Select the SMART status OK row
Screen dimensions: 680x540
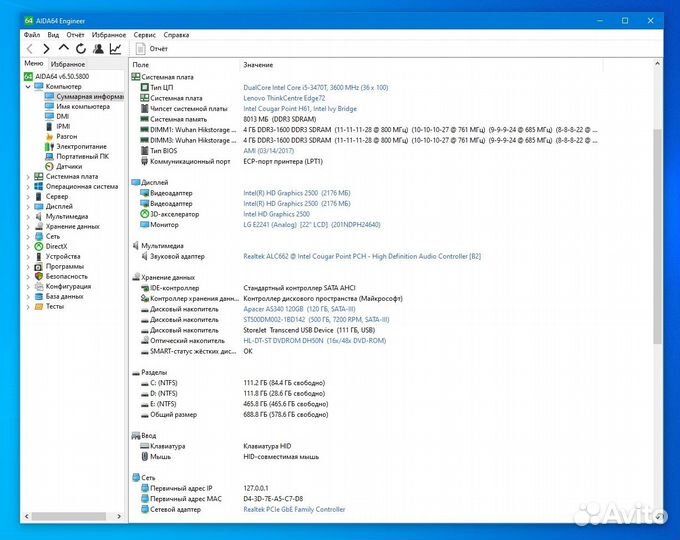click(x=196, y=351)
